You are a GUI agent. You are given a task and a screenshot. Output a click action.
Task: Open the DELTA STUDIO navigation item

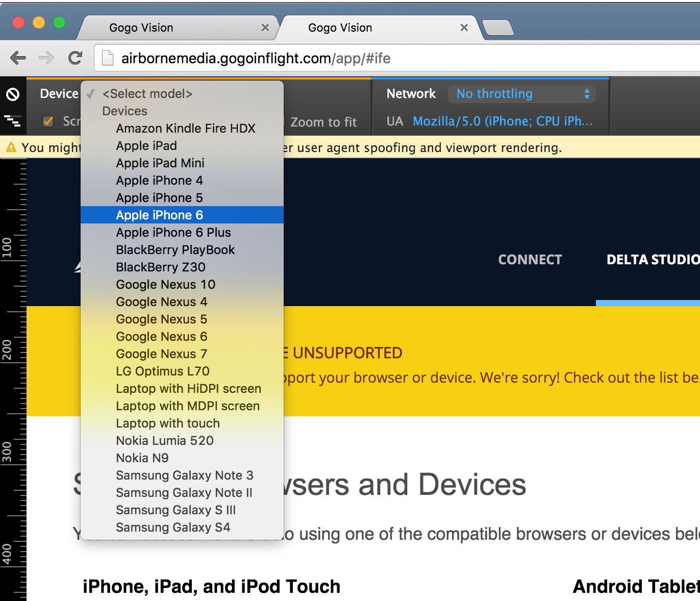(653, 260)
